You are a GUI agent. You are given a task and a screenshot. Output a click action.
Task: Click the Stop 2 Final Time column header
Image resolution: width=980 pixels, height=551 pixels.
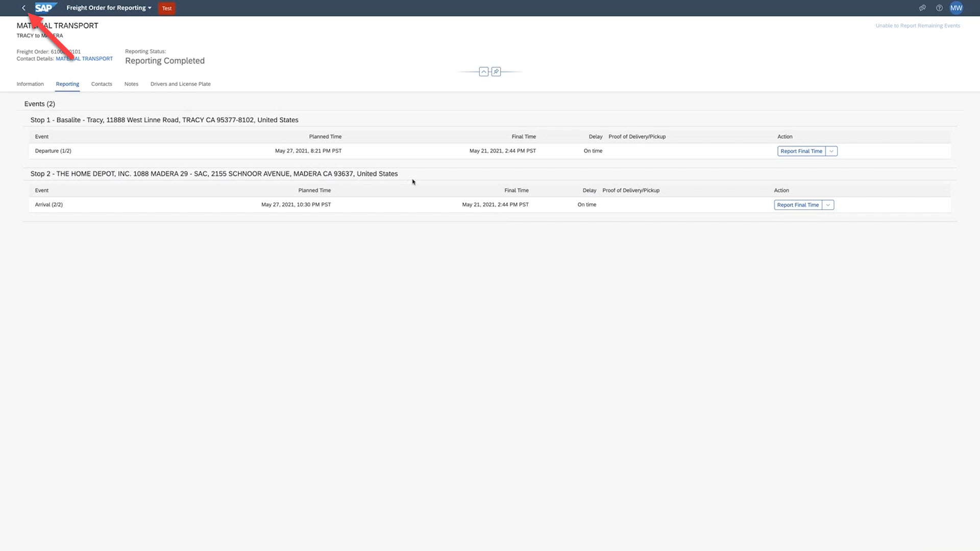point(517,190)
